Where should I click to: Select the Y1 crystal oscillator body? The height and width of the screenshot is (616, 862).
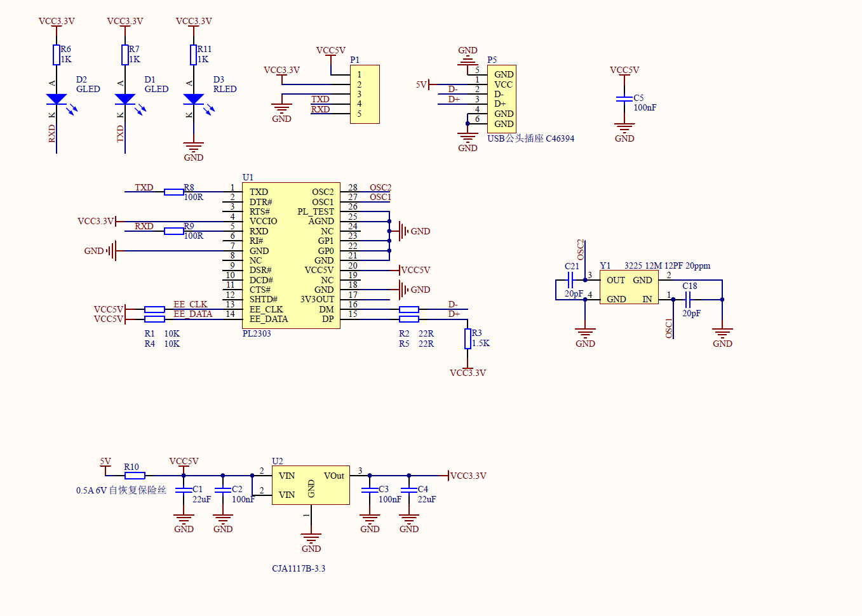[629, 287]
